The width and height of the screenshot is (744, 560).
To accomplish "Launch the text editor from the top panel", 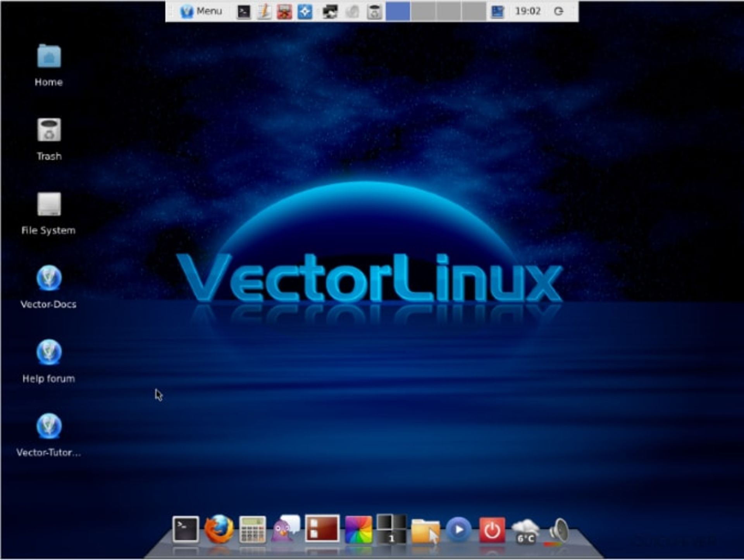I will 263,12.
